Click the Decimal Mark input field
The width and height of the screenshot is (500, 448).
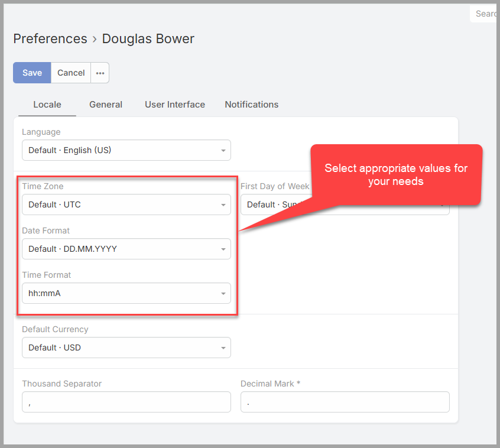[x=345, y=402]
